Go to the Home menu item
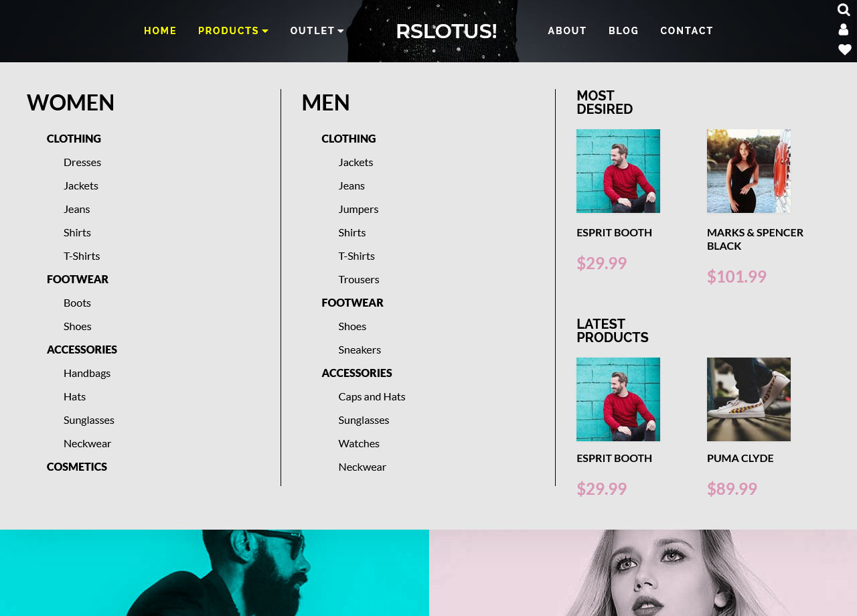 (160, 31)
